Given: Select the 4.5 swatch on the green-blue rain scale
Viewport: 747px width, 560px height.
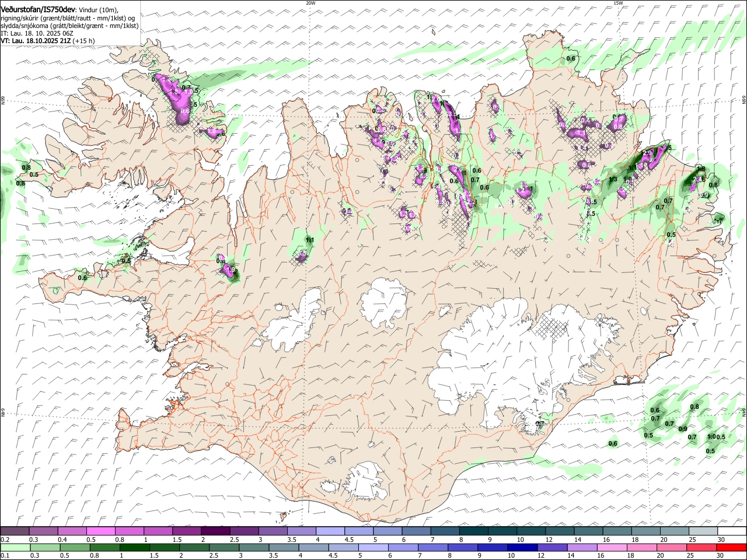Looking at the screenshot, I should point(344,547).
